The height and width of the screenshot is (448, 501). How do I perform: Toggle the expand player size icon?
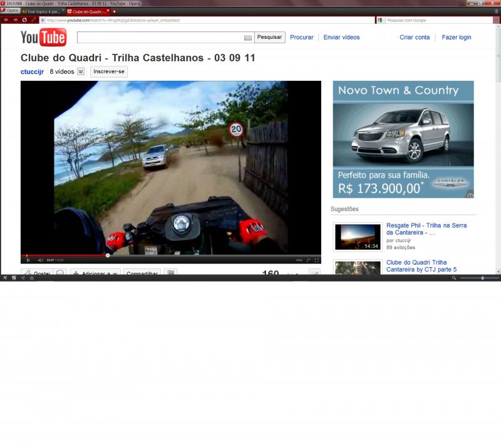[x=308, y=260]
